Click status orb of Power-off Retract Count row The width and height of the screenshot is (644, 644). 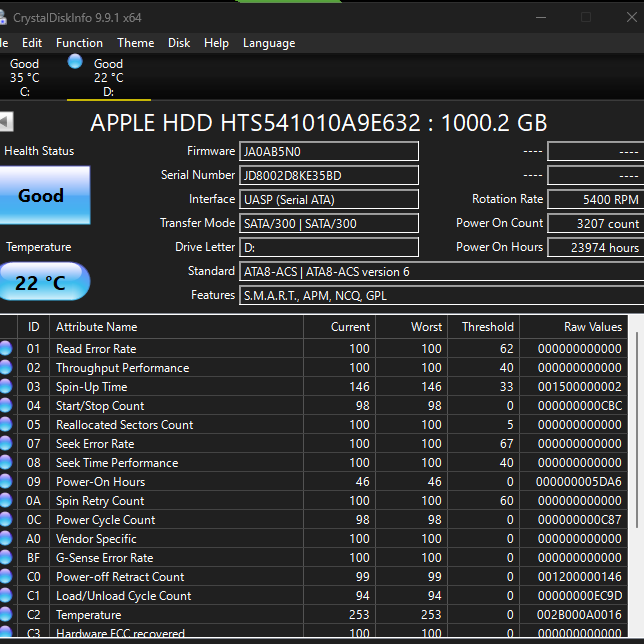point(6,577)
